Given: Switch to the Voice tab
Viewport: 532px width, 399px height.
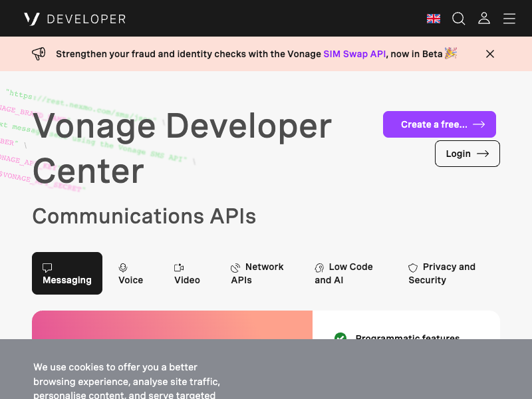Looking at the screenshot, I should click(x=130, y=273).
